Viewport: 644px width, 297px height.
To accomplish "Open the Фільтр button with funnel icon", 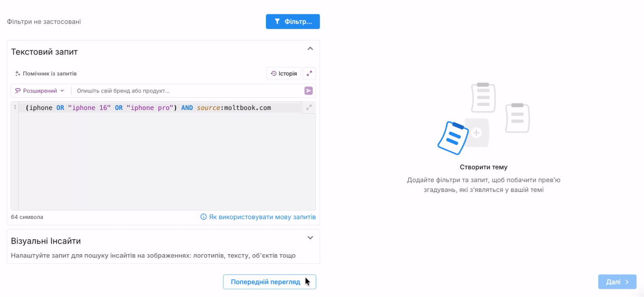I will pyautogui.click(x=292, y=21).
